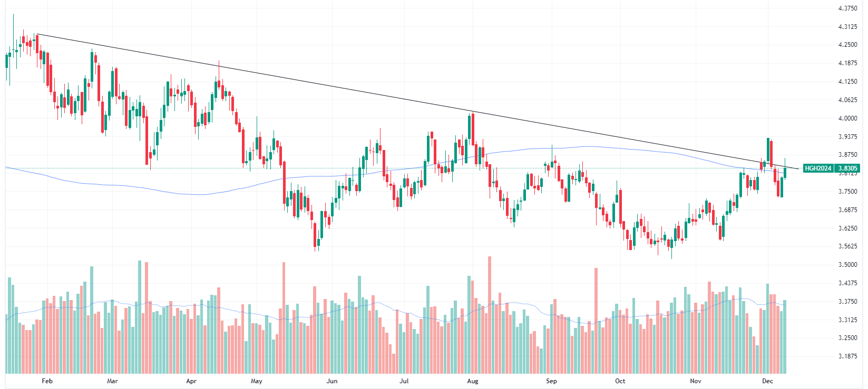Select the 4.0000 price level label
868x389 pixels.
(847, 118)
